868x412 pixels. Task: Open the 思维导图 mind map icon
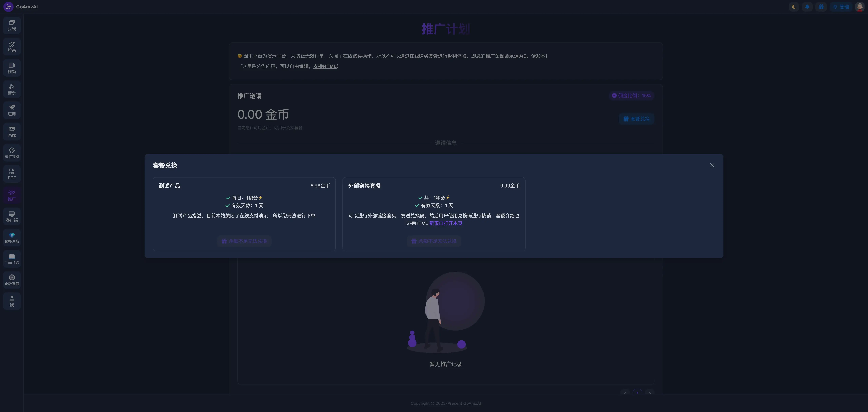pos(12,153)
